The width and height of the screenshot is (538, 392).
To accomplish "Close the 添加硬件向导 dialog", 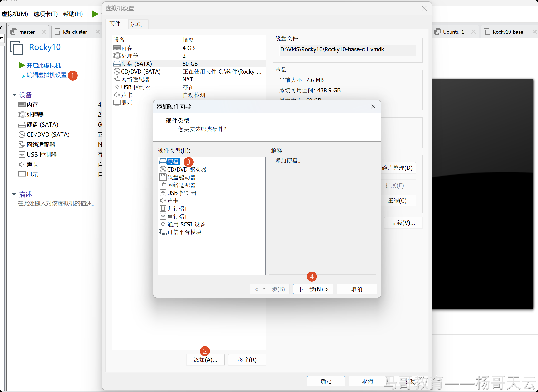I will click(x=373, y=106).
